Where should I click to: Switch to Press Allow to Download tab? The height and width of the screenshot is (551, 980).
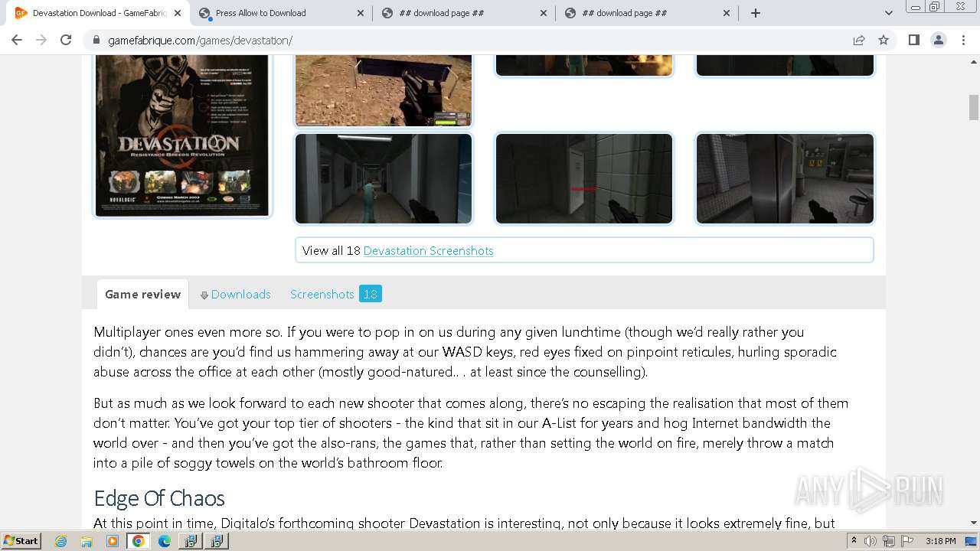point(281,13)
